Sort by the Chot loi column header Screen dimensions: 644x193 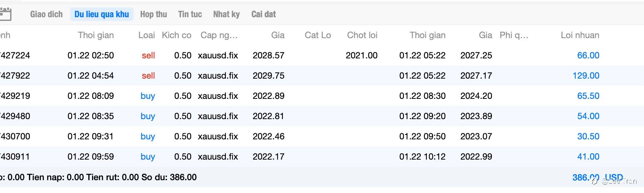362,35
